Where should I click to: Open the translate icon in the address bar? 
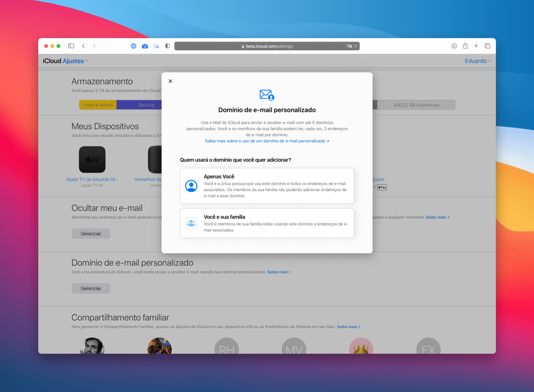tap(349, 46)
